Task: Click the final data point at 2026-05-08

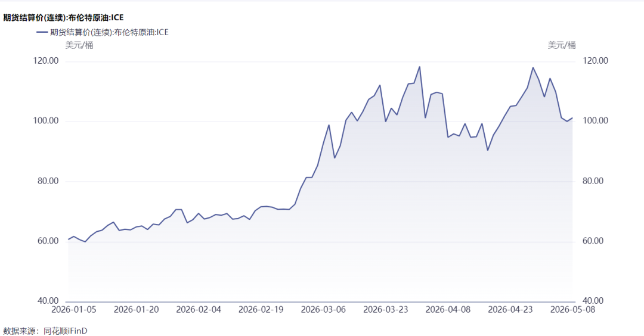Action: tap(572, 118)
